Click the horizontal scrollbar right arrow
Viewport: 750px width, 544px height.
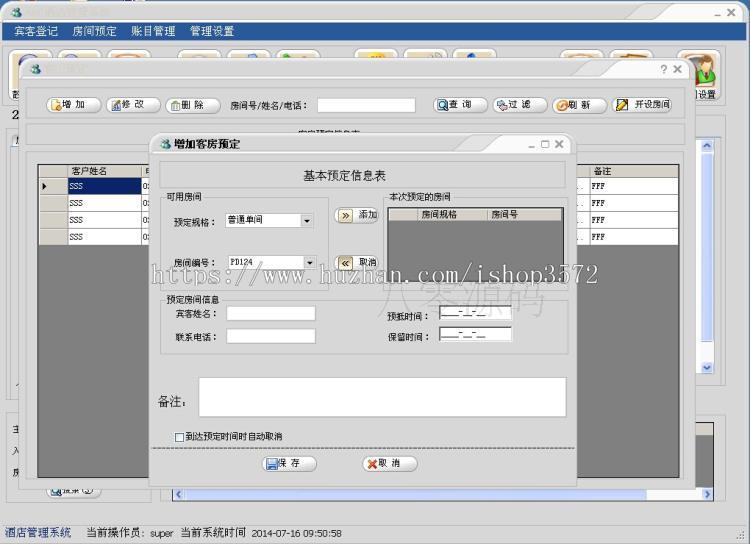(707, 494)
